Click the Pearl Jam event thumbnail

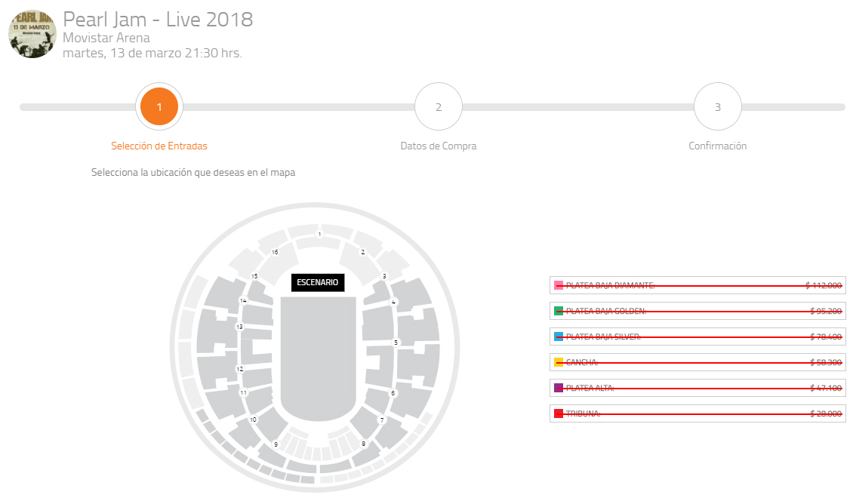tap(32, 33)
